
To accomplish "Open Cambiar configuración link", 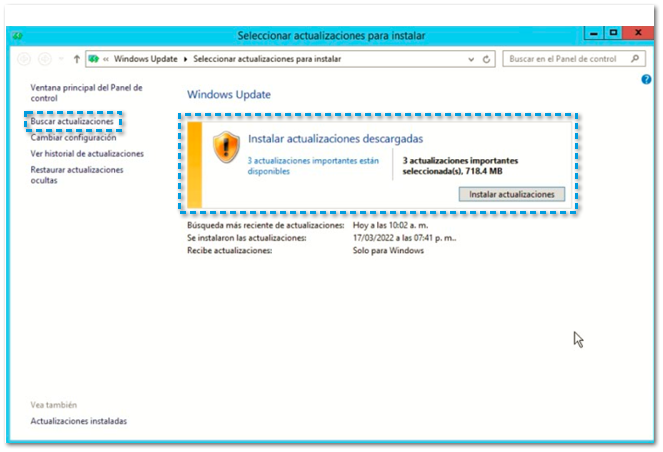I will [x=73, y=137].
